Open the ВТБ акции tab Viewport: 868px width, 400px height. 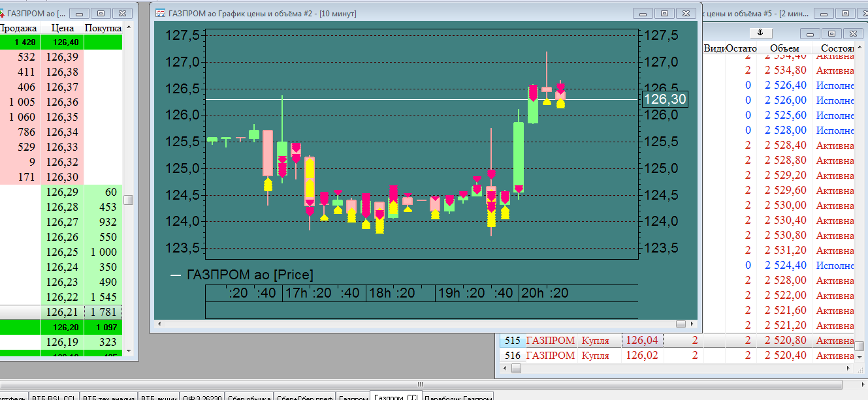pyautogui.click(x=159, y=396)
